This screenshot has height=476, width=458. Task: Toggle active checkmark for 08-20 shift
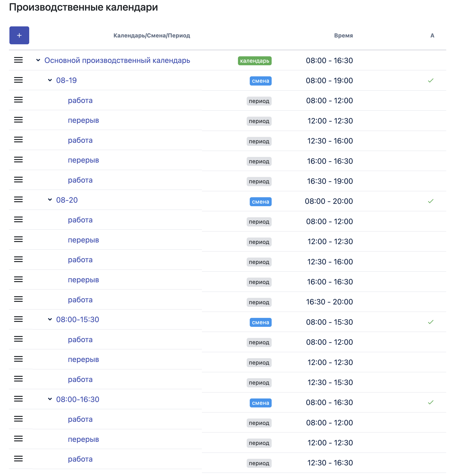point(431,201)
